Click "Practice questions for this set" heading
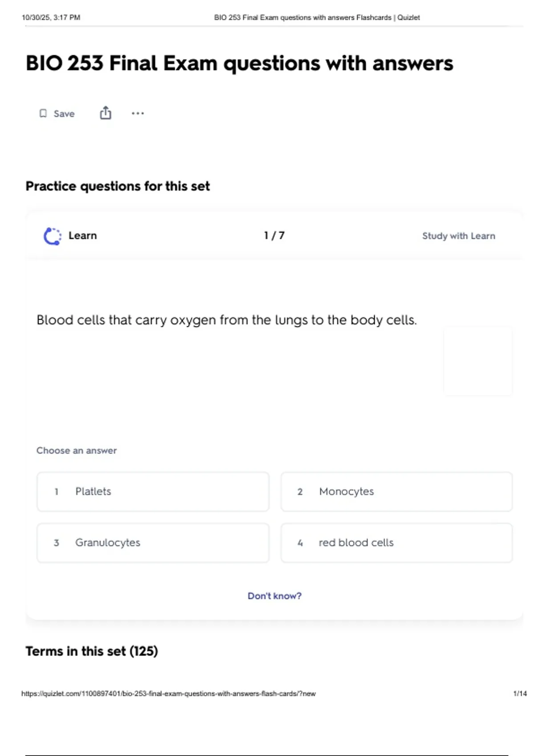534x756 pixels. coord(117,186)
